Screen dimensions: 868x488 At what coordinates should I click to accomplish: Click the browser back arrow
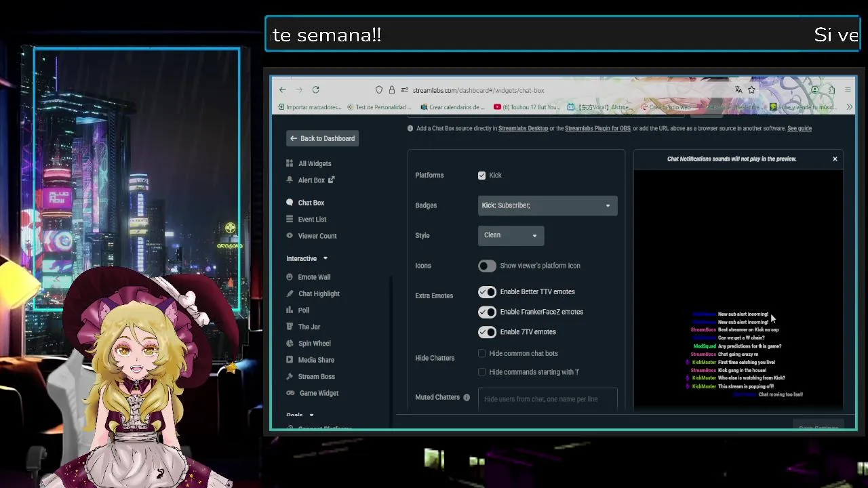283,89
